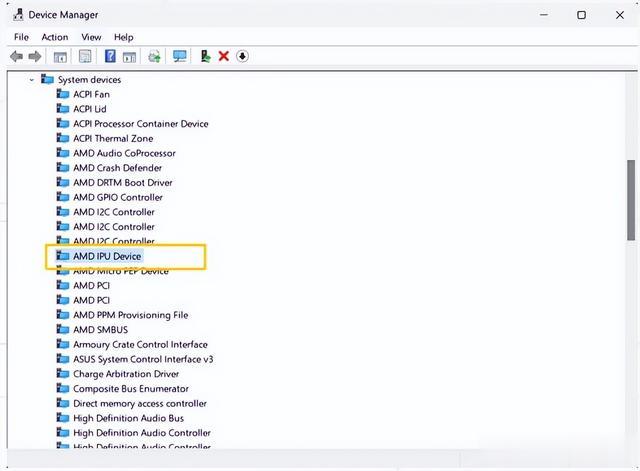The width and height of the screenshot is (640, 471).
Task: Click the printer-shaped toolbar icon
Action: click(x=154, y=56)
